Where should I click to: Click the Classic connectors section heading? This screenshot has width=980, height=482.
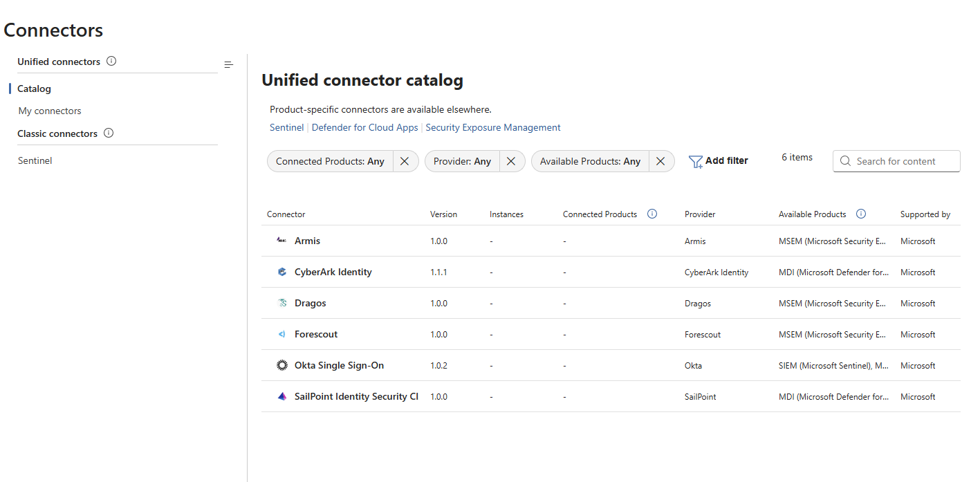57,133
